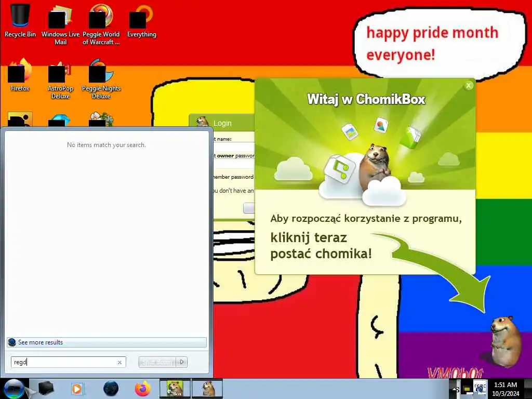Click the flag tray icon beside the clock
The height and width of the screenshot is (399, 532).
[x=480, y=388]
